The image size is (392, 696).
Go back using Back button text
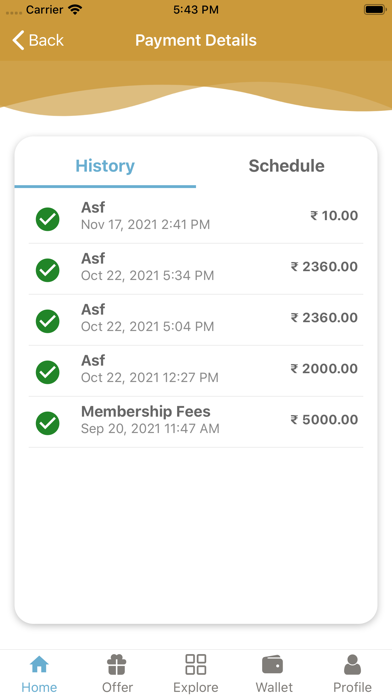click(46, 40)
